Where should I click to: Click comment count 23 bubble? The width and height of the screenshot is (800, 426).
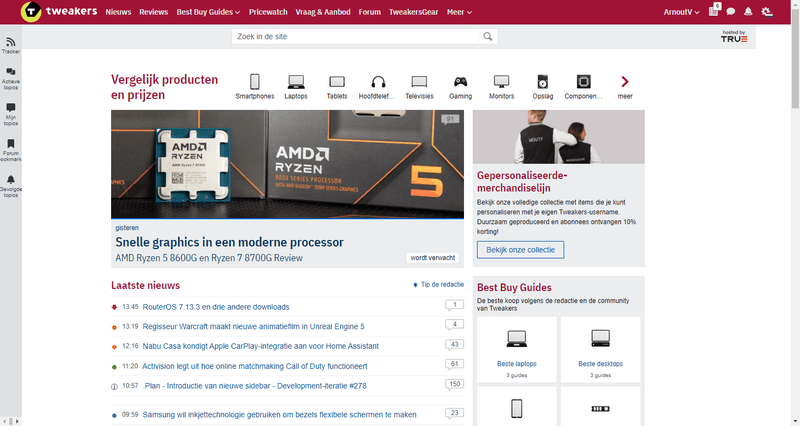[x=455, y=413]
